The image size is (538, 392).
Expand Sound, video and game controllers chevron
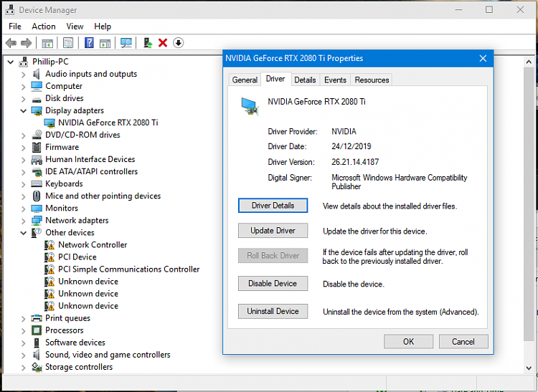click(x=24, y=355)
